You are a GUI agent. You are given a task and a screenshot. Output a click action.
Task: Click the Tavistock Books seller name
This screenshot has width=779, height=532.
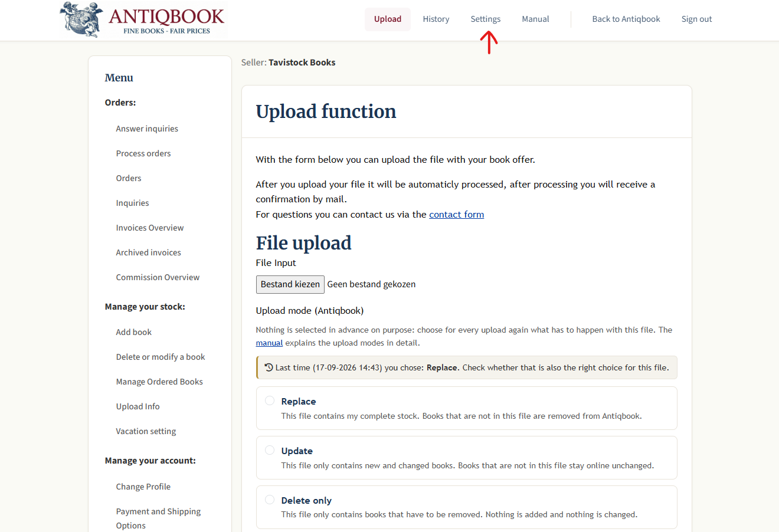(x=302, y=63)
